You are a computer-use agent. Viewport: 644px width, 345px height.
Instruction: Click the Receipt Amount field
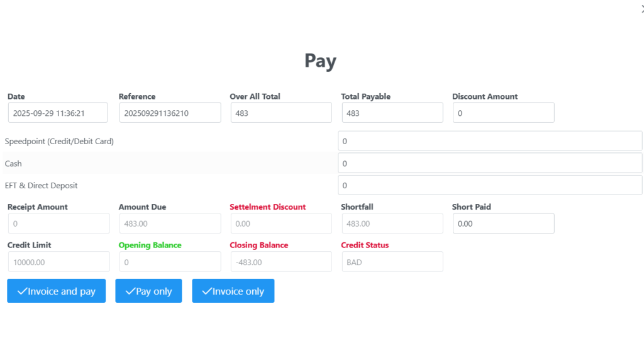58,223
